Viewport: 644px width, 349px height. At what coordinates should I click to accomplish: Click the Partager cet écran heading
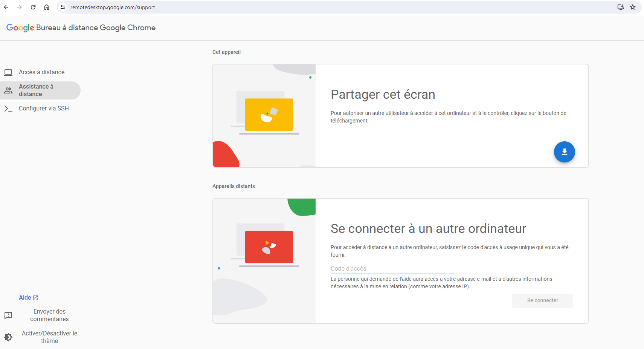coord(383,95)
